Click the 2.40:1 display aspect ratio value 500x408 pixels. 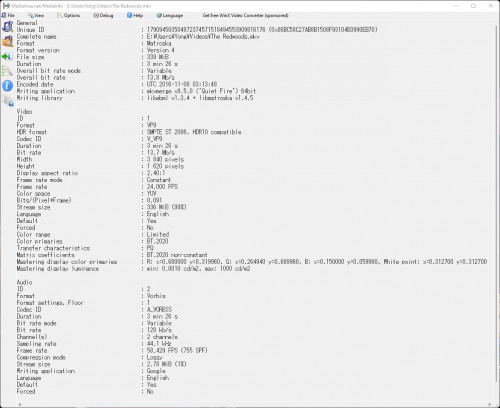coord(156,173)
